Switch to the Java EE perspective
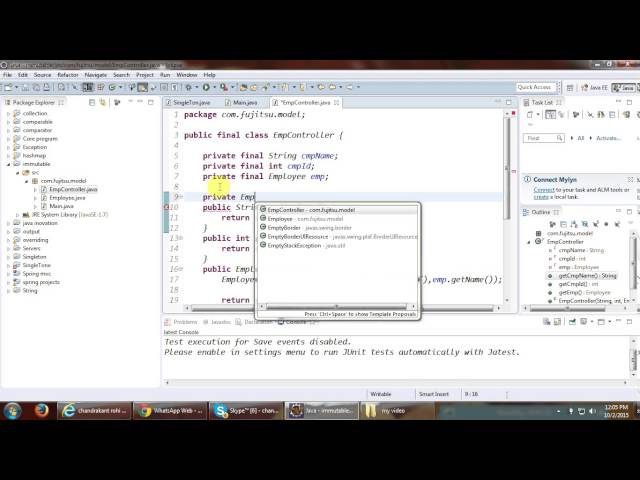 coord(594,88)
